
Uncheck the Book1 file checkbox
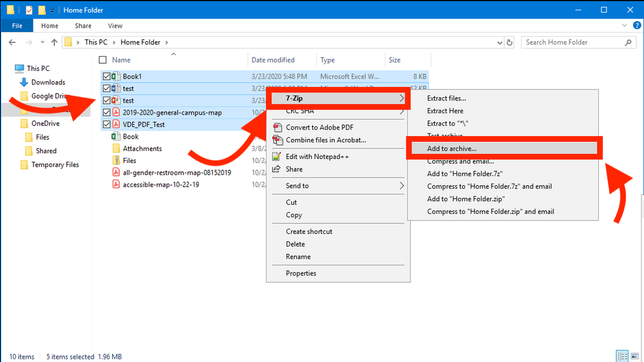(106, 77)
